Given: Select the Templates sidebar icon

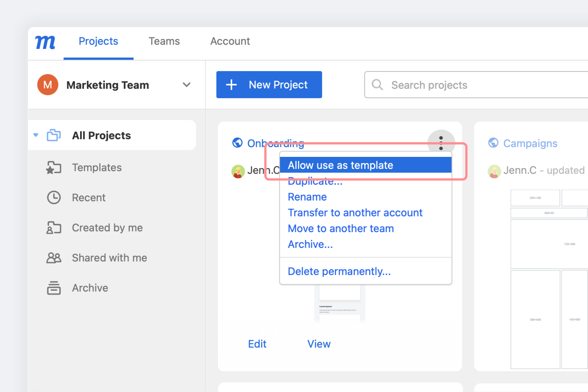Looking at the screenshot, I should (x=54, y=167).
